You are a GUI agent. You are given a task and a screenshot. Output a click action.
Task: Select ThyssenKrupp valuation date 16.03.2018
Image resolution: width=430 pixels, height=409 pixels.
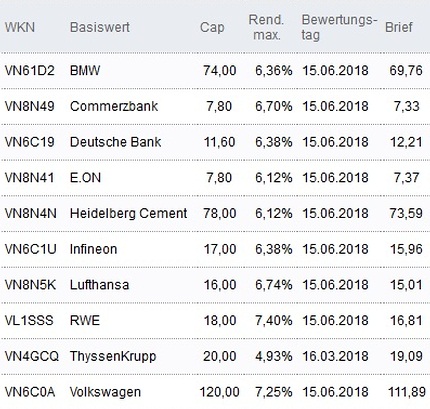click(335, 356)
